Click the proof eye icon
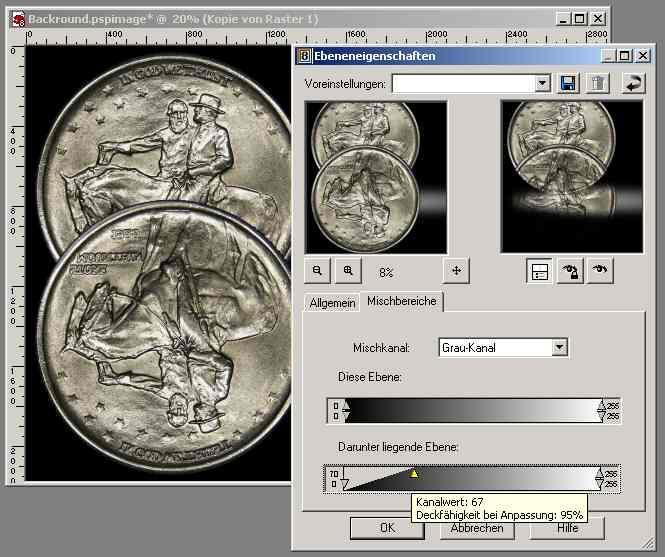 click(x=600, y=270)
